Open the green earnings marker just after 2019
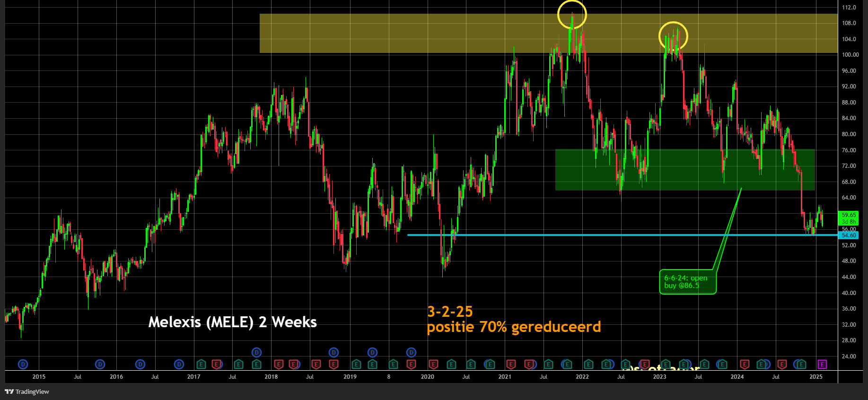Screen dimensions: 868x400 [x=356, y=364]
